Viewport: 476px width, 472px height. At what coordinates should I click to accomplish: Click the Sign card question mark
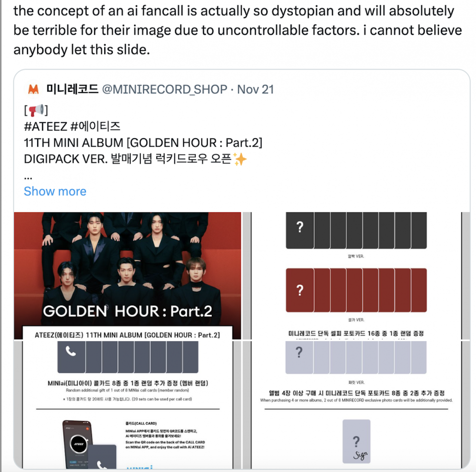(x=357, y=442)
